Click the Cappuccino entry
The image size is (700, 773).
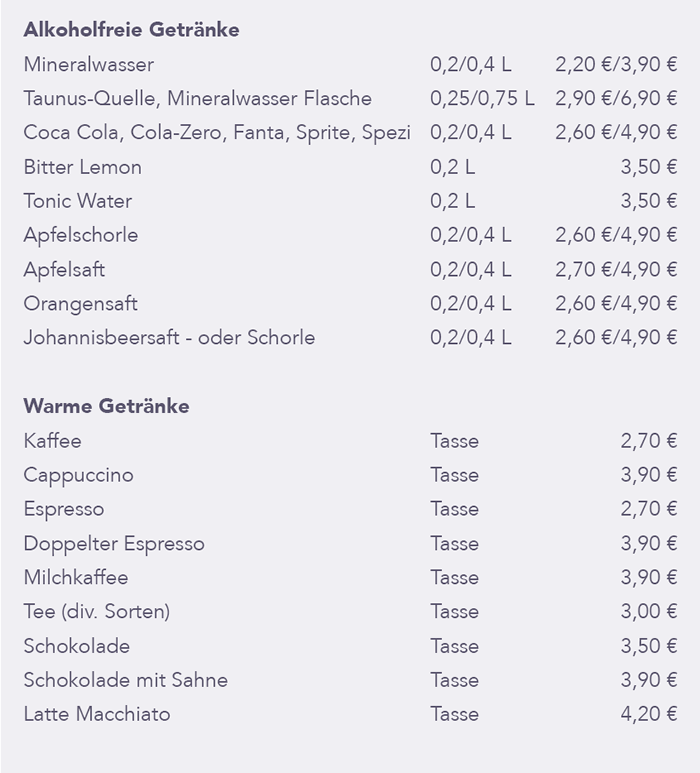(78, 475)
